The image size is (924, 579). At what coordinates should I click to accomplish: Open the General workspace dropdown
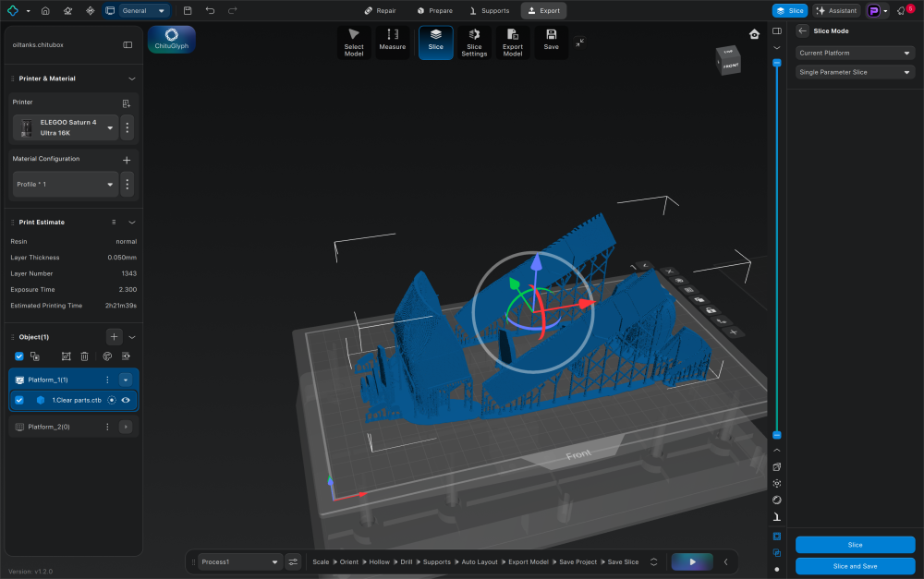[144, 10]
